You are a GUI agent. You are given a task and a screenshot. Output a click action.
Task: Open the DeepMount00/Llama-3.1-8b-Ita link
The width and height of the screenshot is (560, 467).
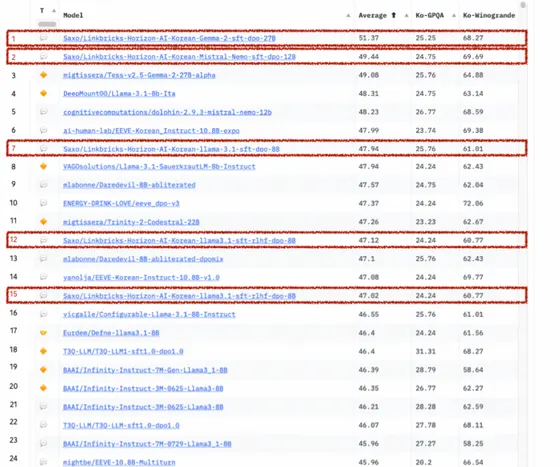click(119, 94)
